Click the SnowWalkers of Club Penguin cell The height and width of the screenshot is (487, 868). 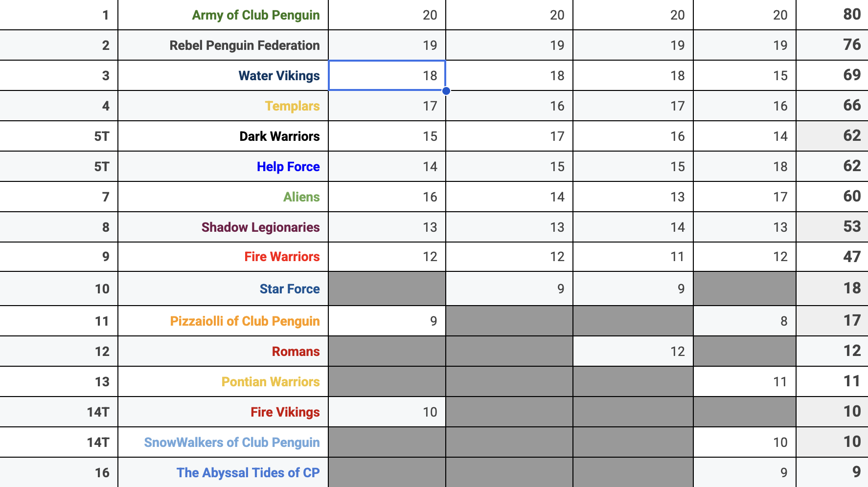point(223,443)
